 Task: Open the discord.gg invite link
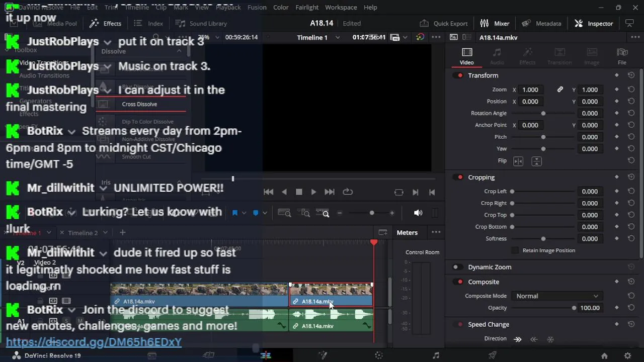pos(94,342)
